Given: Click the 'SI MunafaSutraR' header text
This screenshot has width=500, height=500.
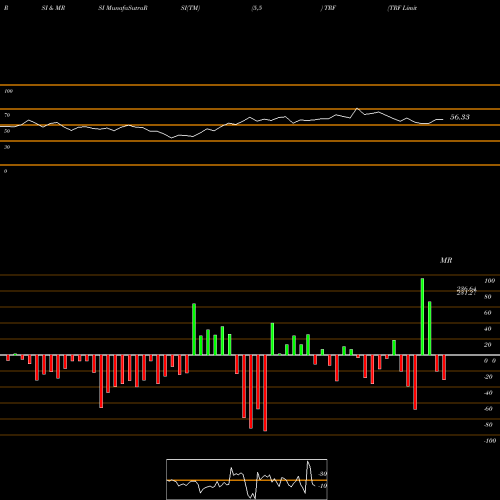Looking at the screenshot, I should pos(123,8).
